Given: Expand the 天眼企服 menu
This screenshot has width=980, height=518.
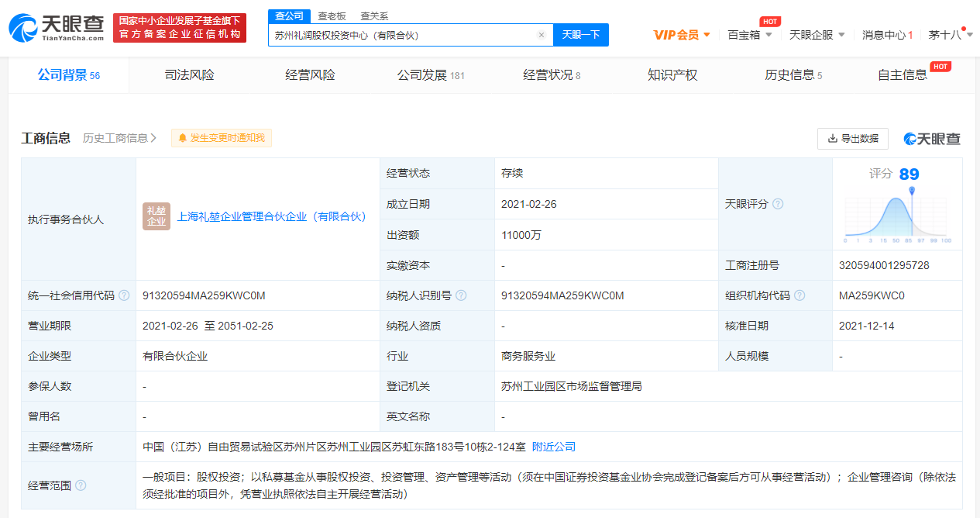Looking at the screenshot, I should pos(817,35).
